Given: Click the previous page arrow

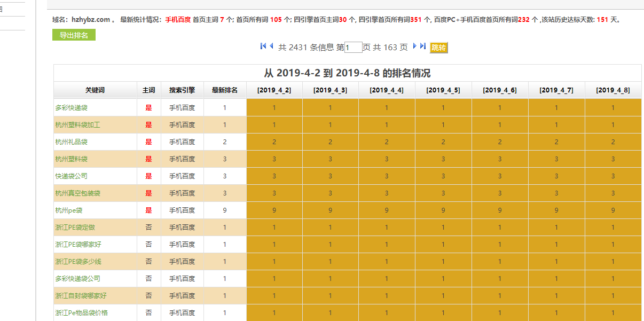Looking at the screenshot, I should [271, 46].
